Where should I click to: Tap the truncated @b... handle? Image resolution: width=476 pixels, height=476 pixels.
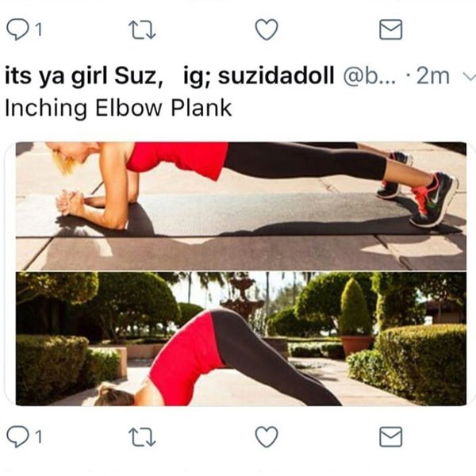[x=370, y=76]
